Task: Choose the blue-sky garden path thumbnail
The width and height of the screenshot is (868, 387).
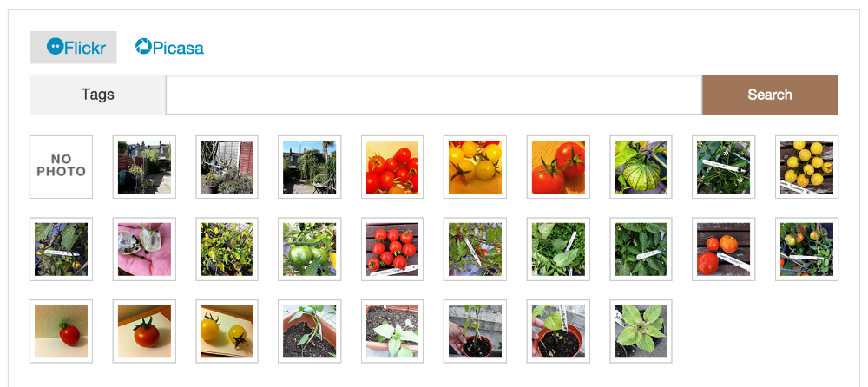Action: [310, 167]
